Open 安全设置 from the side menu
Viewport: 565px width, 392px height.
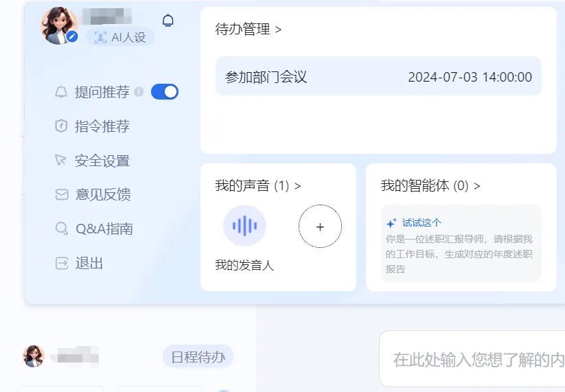pos(102,161)
